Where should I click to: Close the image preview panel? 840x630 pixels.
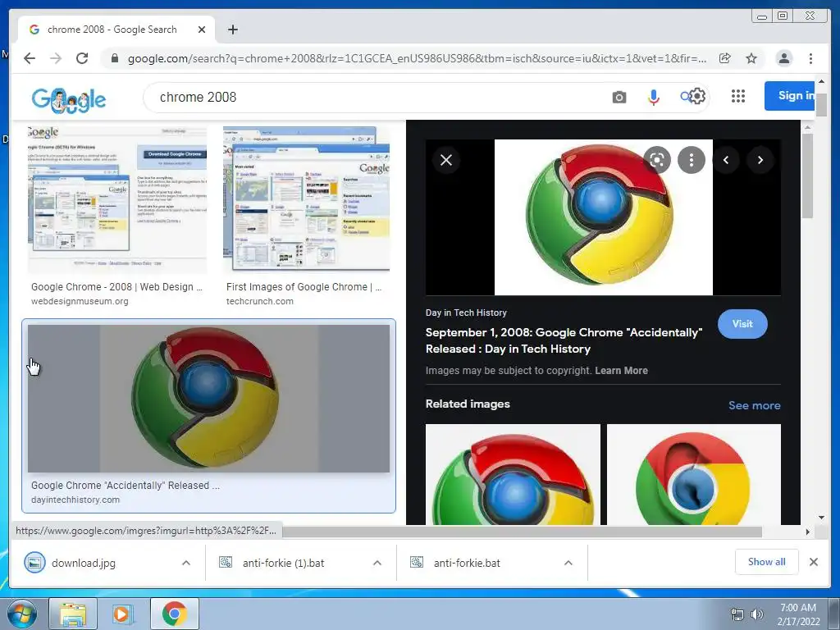445,160
